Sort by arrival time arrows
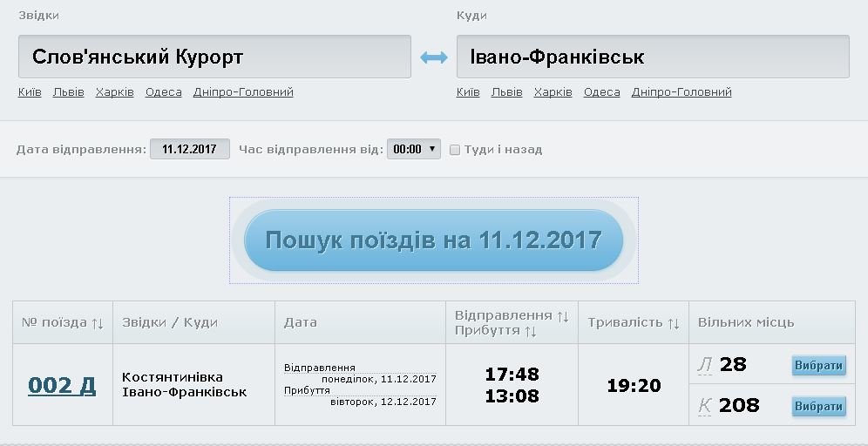868x446 pixels. (530, 332)
